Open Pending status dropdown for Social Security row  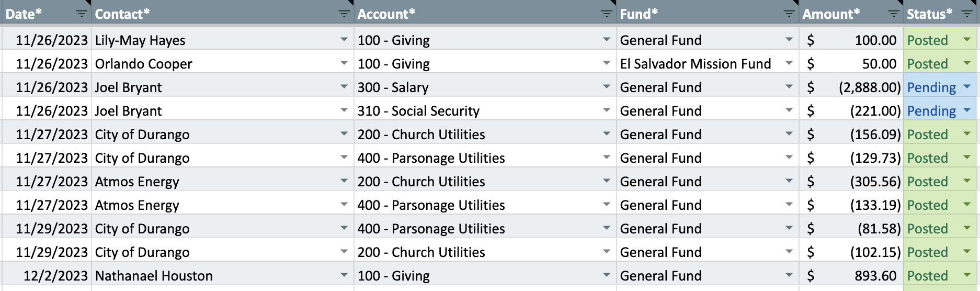tap(967, 110)
